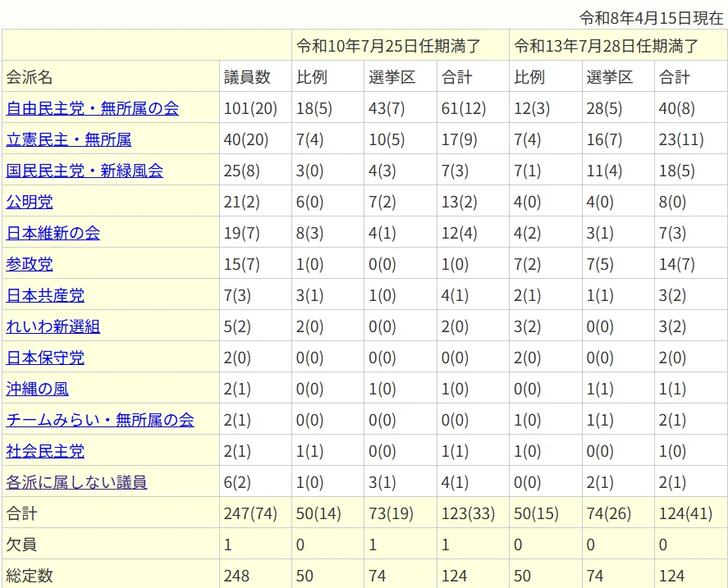Click the 公明党 link
Viewport: 728px width, 588px height.
30,202
